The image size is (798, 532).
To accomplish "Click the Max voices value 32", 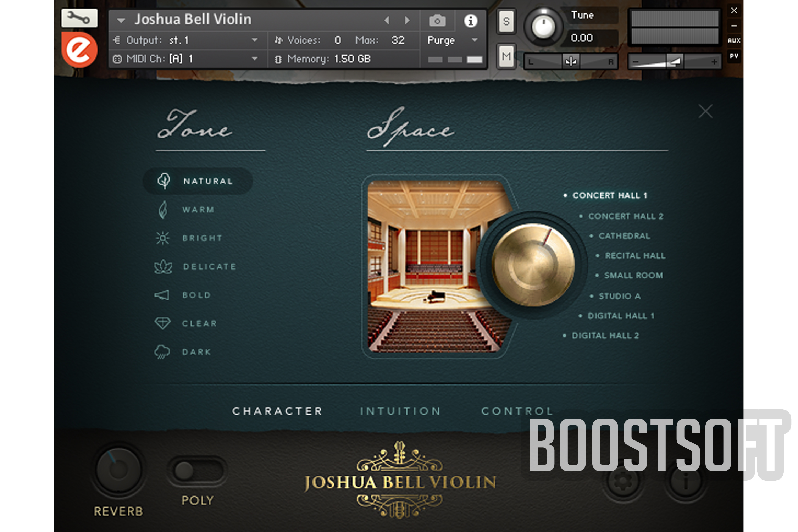I will (x=398, y=40).
